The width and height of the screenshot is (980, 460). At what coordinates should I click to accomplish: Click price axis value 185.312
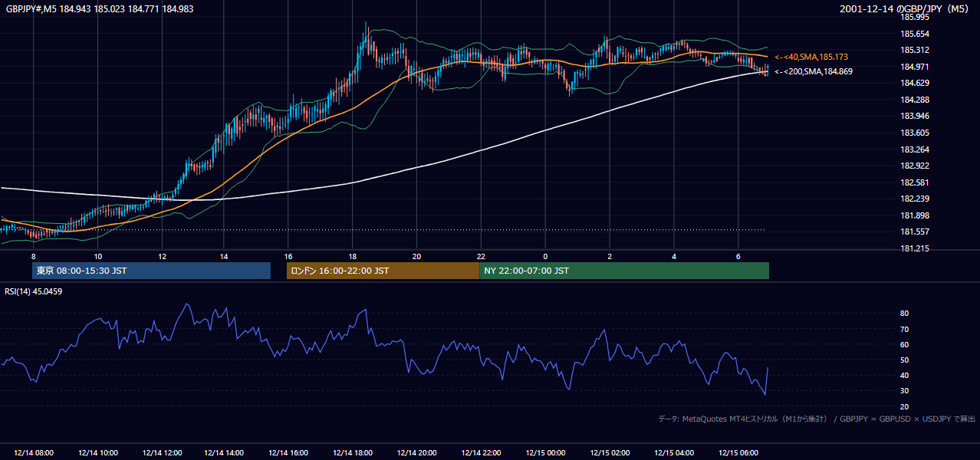click(x=914, y=50)
